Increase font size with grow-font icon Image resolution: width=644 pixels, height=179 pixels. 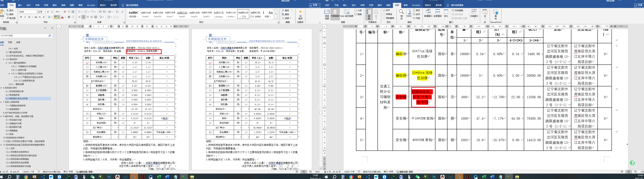pos(48,12)
